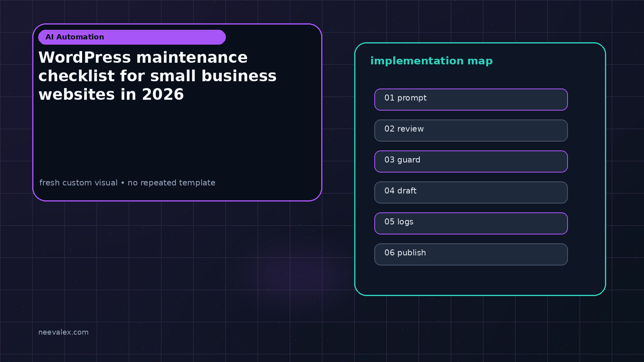Click the AI Automation purple tag

(132, 37)
